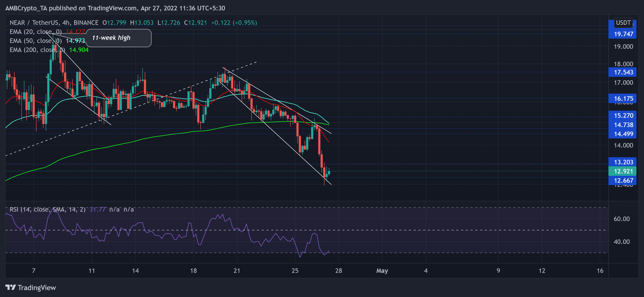Click the 14.499 price level tag
Image resolution: width=644 pixels, height=297 pixels.
(622, 134)
